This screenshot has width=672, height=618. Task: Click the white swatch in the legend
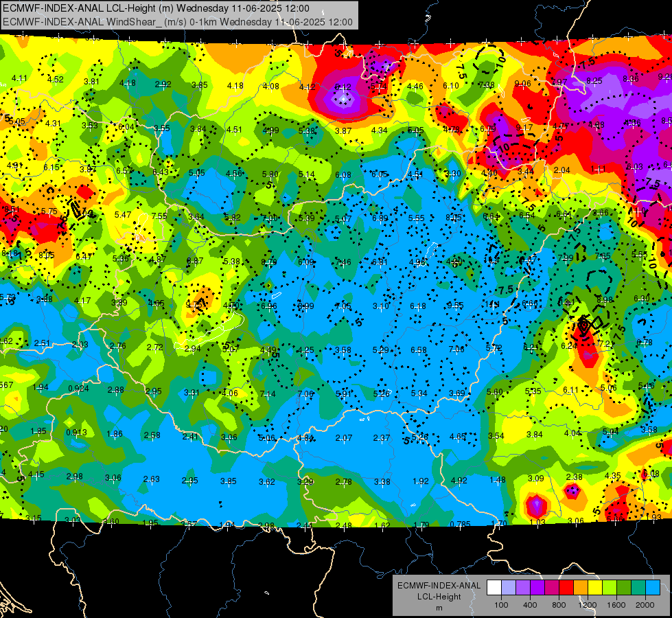coord(494,588)
